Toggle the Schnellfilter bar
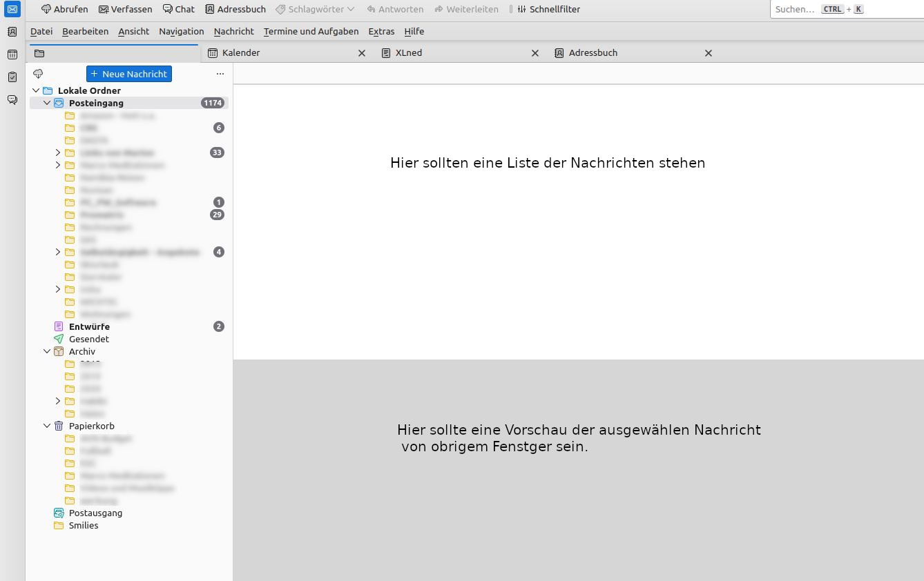 tap(548, 9)
